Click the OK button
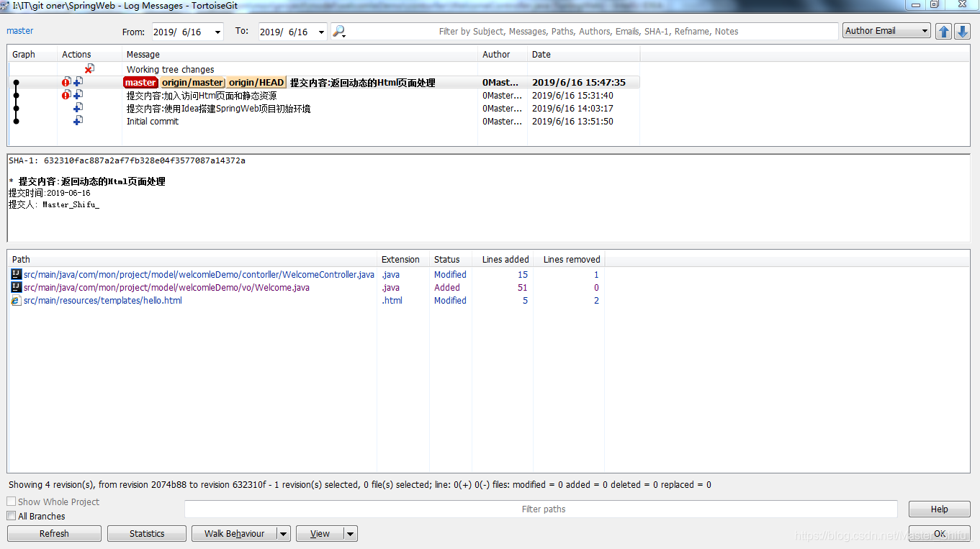This screenshot has width=980, height=549. [x=940, y=534]
